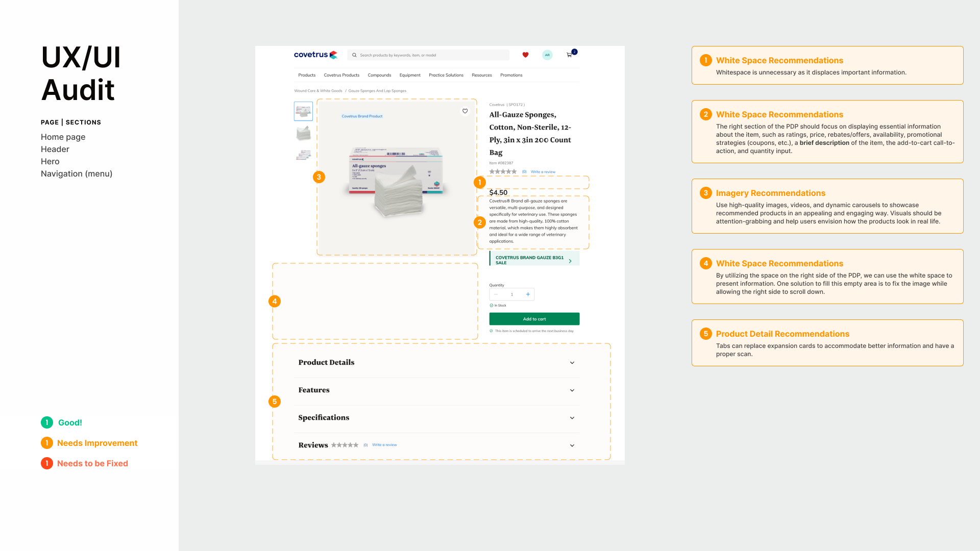
Task: Open the Covetrus Brand Gauze B3G1 Sale banner
Action: 534,258
